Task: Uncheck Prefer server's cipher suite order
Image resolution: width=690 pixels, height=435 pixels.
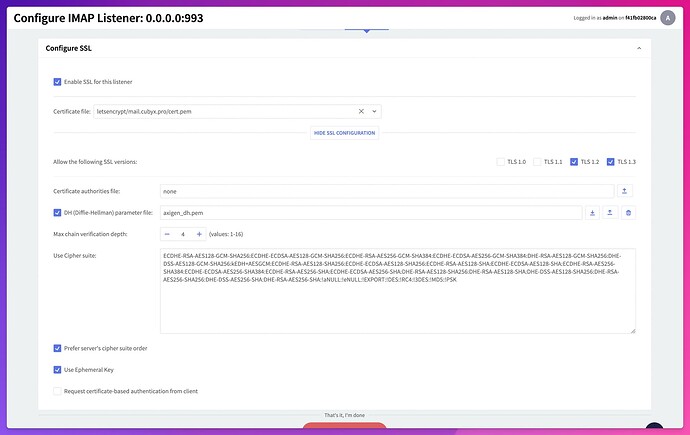Action: tap(57, 348)
